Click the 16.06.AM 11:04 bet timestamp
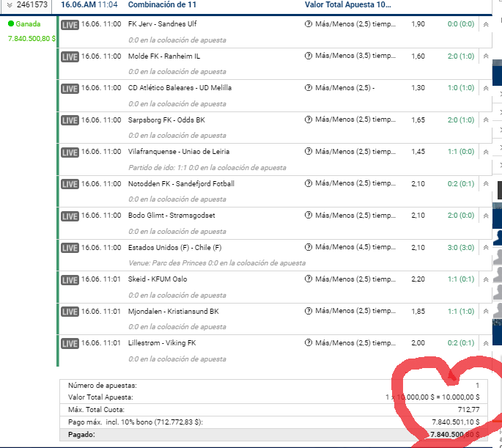Viewport: 502px width, 448px height. coord(89,5)
